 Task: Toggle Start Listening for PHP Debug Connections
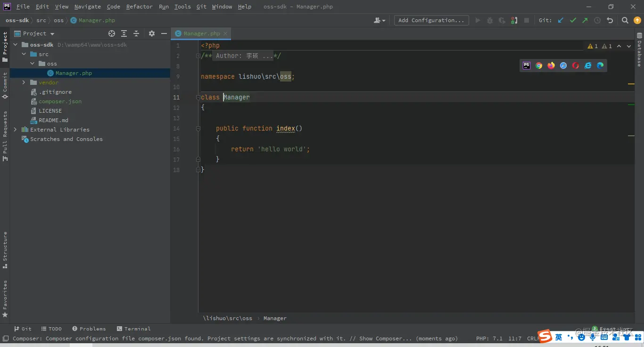514,20
